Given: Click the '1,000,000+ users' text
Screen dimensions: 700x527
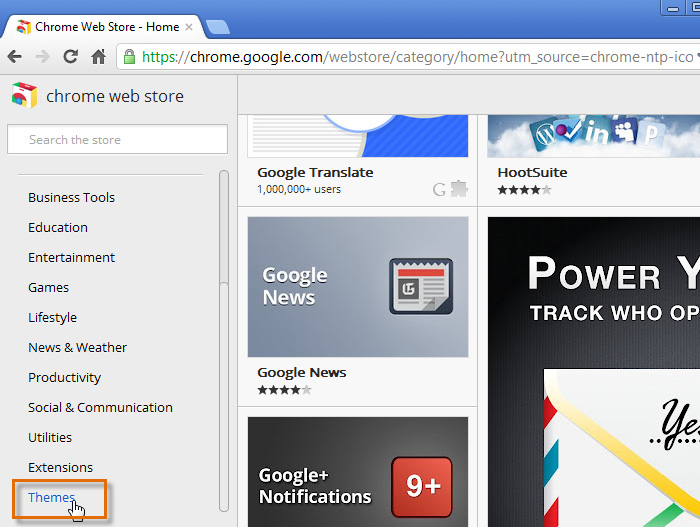Looking at the screenshot, I should click(299, 189).
